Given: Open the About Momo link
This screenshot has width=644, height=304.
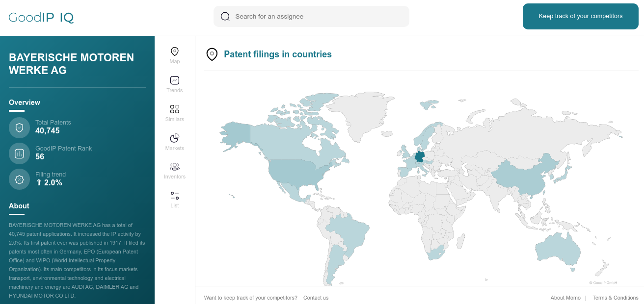Looking at the screenshot, I should (565, 298).
